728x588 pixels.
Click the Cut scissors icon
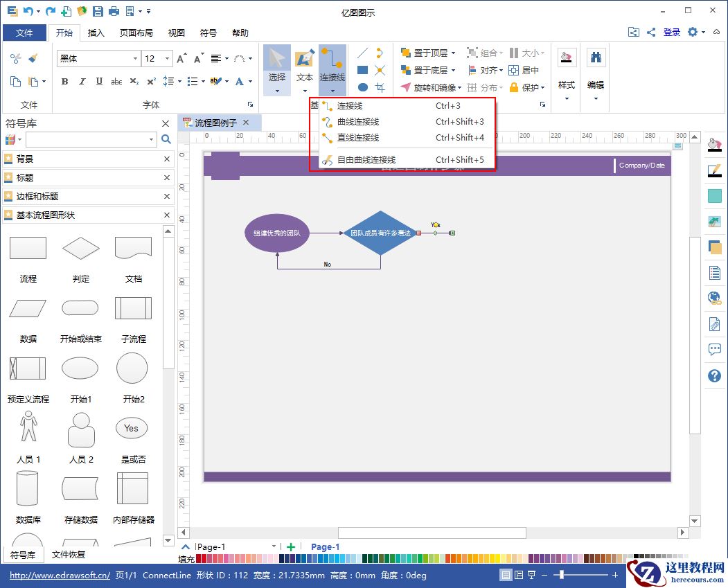coord(15,58)
